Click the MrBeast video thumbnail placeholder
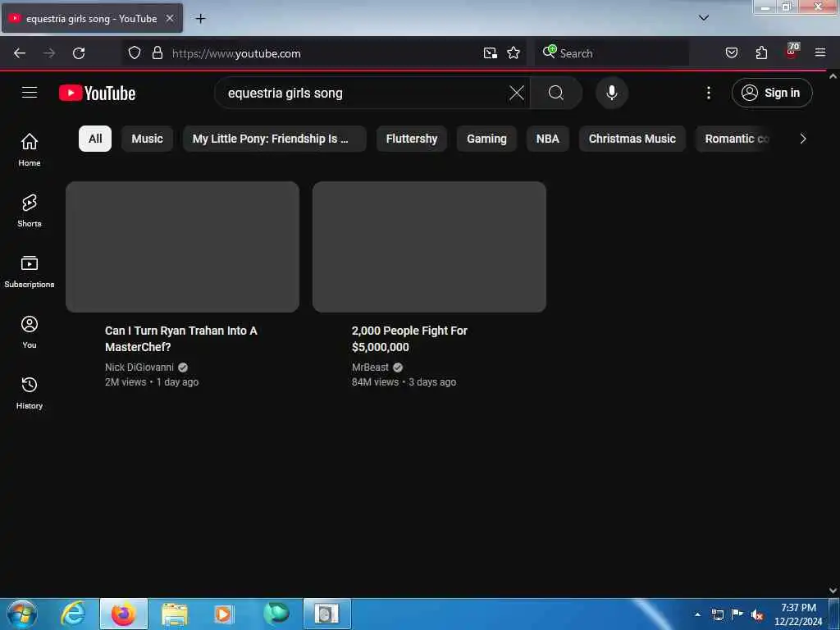Image resolution: width=840 pixels, height=630 pixels. (x=429, y=247)
